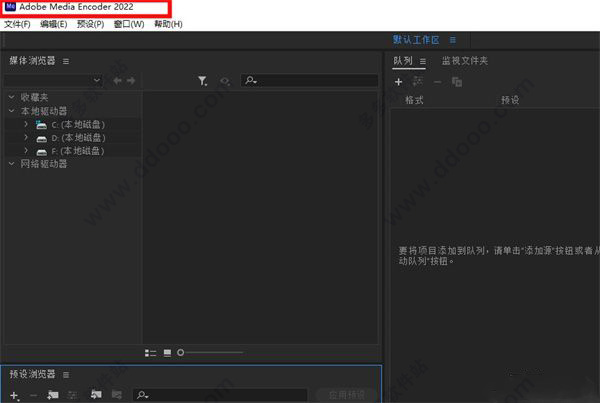This screenshot has width=600, height=403.
Task: Select the D: drive icon
Action: (x=41, y=139)
